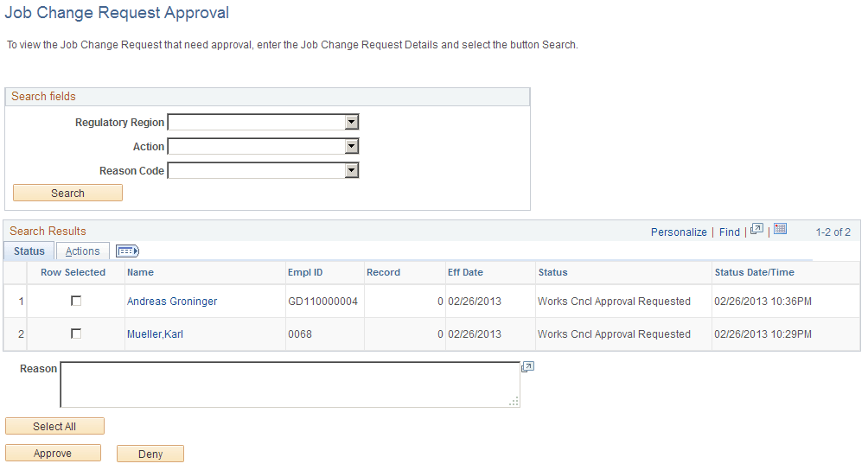Click the Deny button

[x=150, y=454]
